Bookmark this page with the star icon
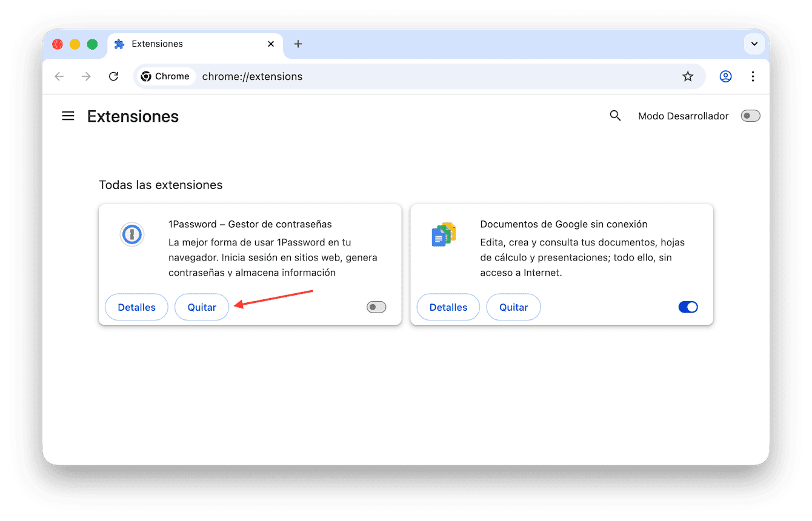Screen dimensions: 812x521 688,76
